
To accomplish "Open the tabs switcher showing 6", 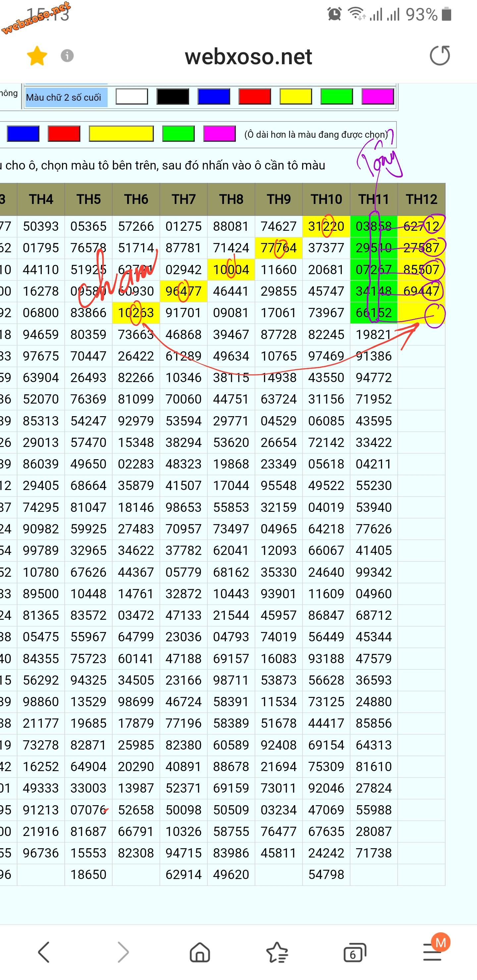I will pos(354,952).
